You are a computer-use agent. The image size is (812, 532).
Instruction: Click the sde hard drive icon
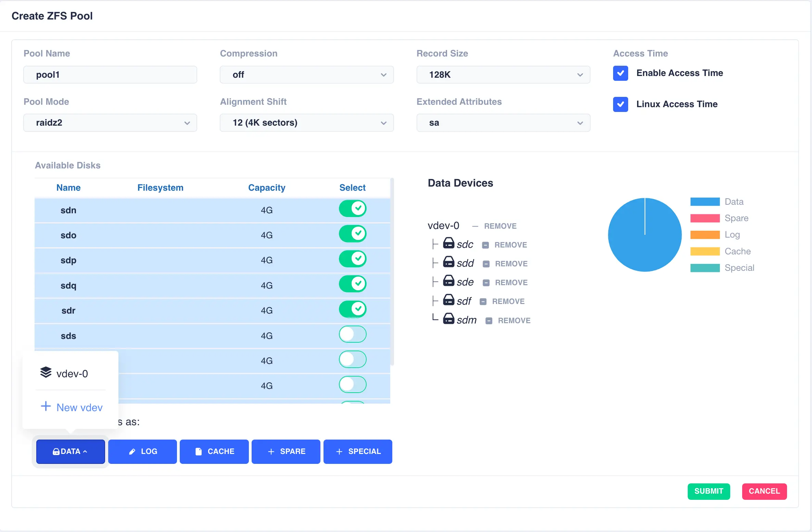448,281
